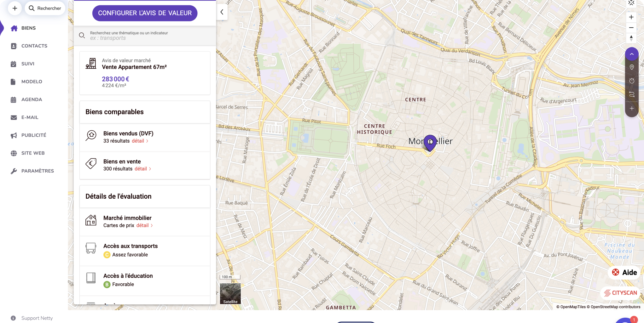Screen dimensions: 644x323
Task: Open the CONTACTS menu
Action: tap(34, 46)
